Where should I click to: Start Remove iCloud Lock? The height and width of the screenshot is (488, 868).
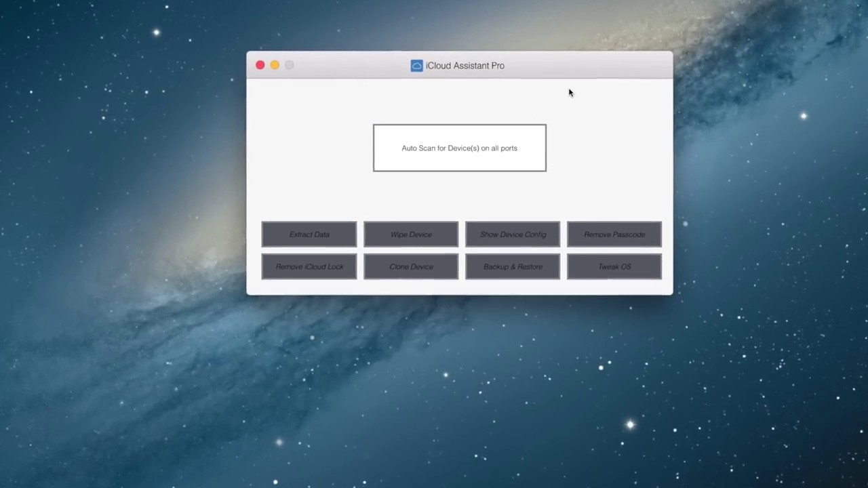(x=309, y=266)
